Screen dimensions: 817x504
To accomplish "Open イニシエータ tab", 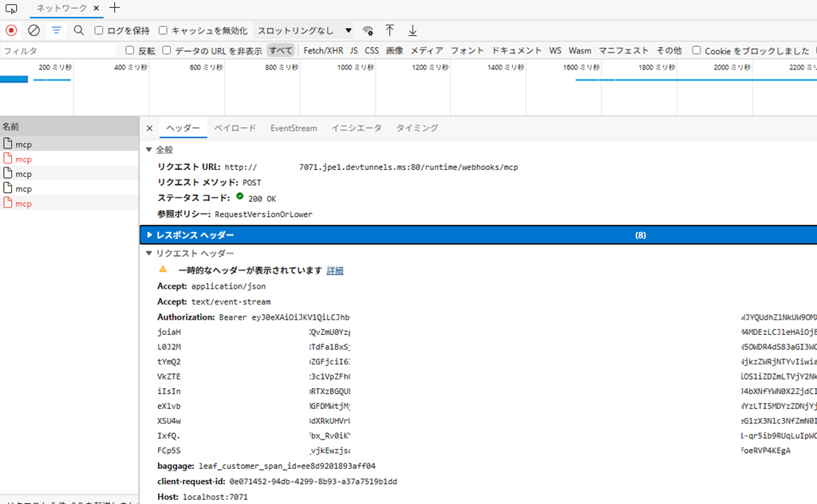I will (x=357, y=128).
